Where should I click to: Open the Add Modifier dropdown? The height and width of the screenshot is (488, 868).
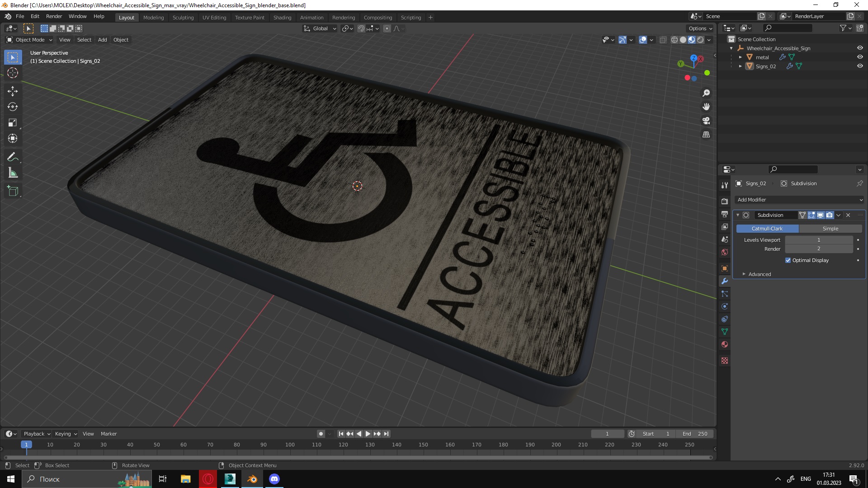tap(799, 200)
